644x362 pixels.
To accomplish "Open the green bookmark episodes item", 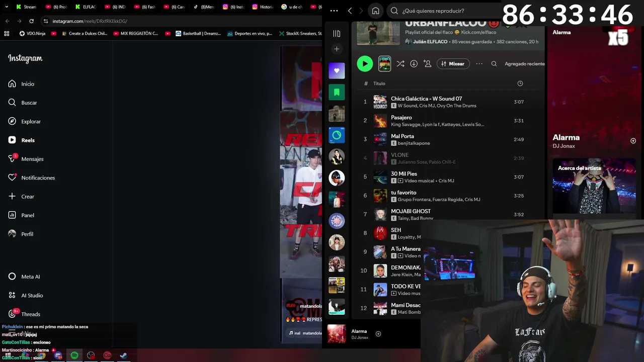I will click(337, 92).
